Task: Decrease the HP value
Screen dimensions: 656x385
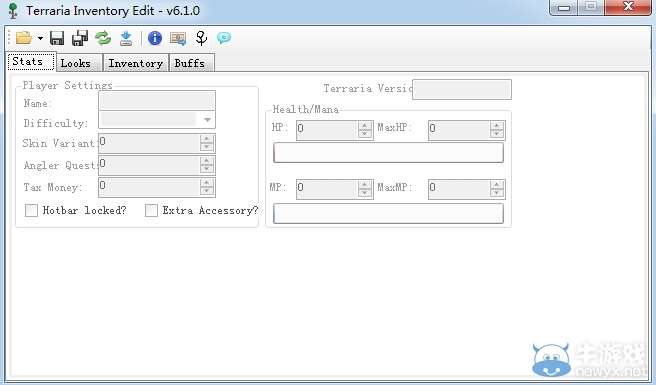Action: click(x=365, y=134)
